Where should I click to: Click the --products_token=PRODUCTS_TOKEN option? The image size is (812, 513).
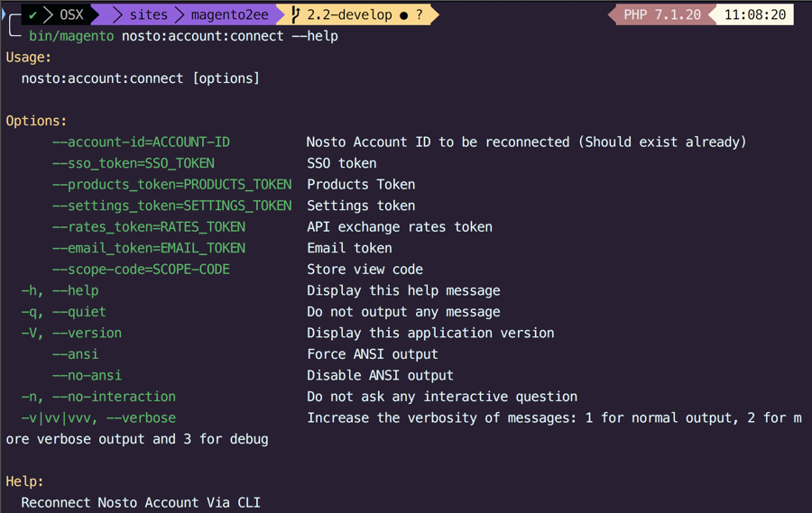coord(171,184)
